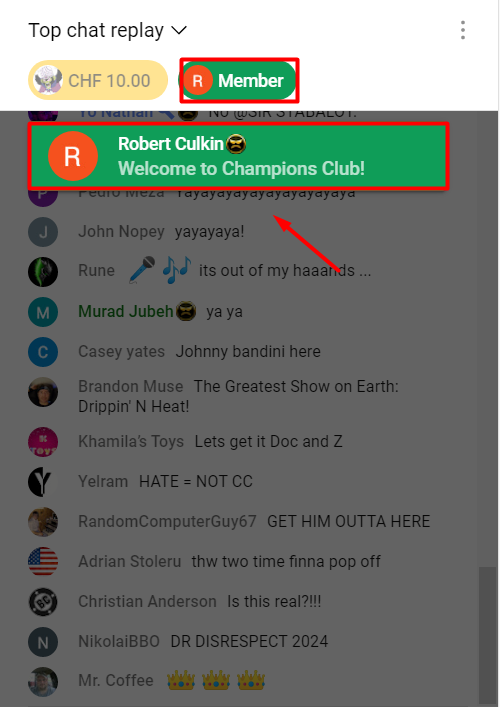
Task: Click Casey yates' blue C avatar
Action: (x=43, y=352)
